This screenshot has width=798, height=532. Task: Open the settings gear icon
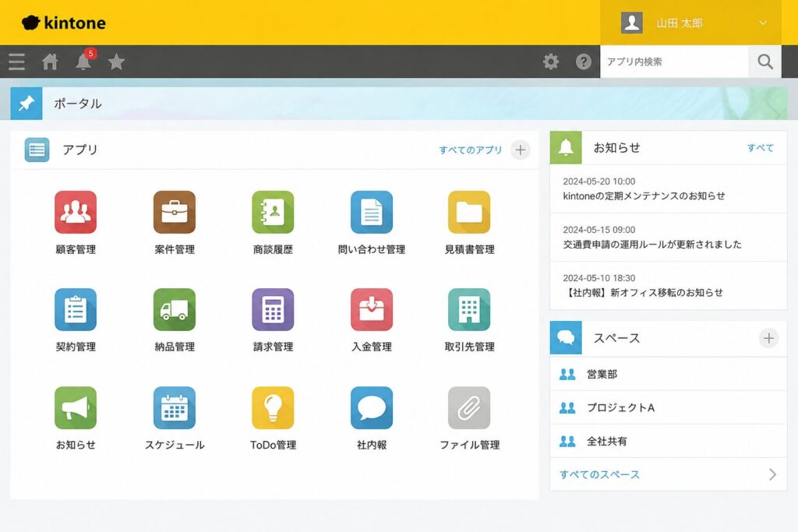coord(551,62)
